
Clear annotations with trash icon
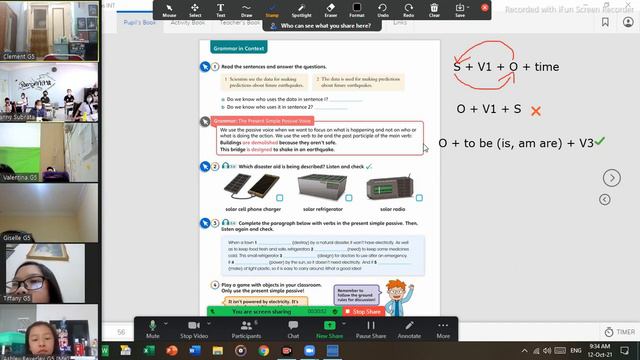pos(434,10)
